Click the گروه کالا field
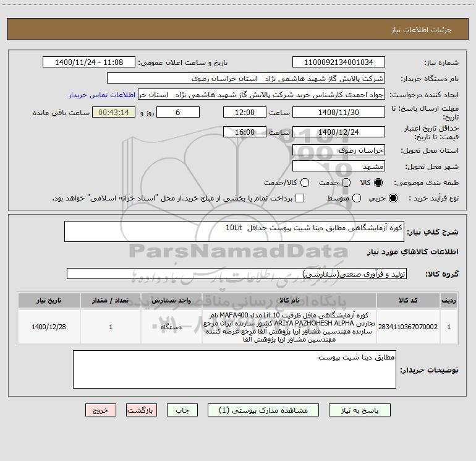Screen dimensions: 476x461 237,274
